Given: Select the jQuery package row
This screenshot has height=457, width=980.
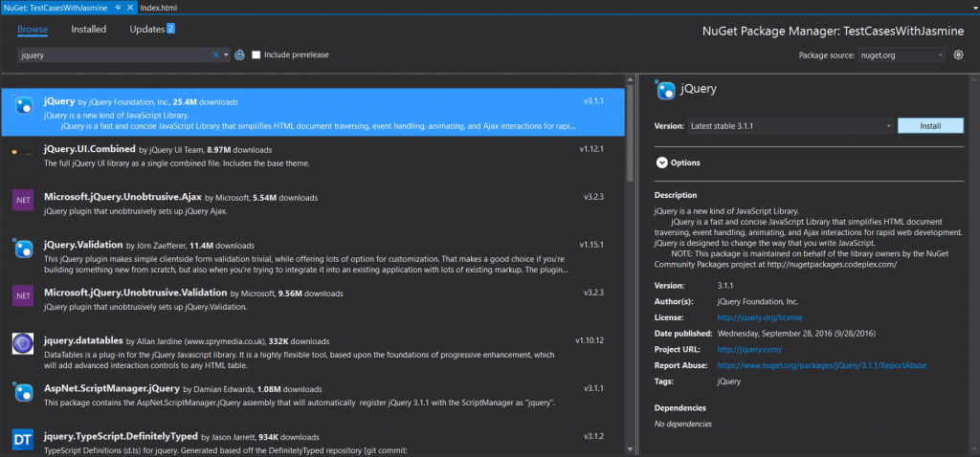Looking at the screenshot, I should pos(313,113).
